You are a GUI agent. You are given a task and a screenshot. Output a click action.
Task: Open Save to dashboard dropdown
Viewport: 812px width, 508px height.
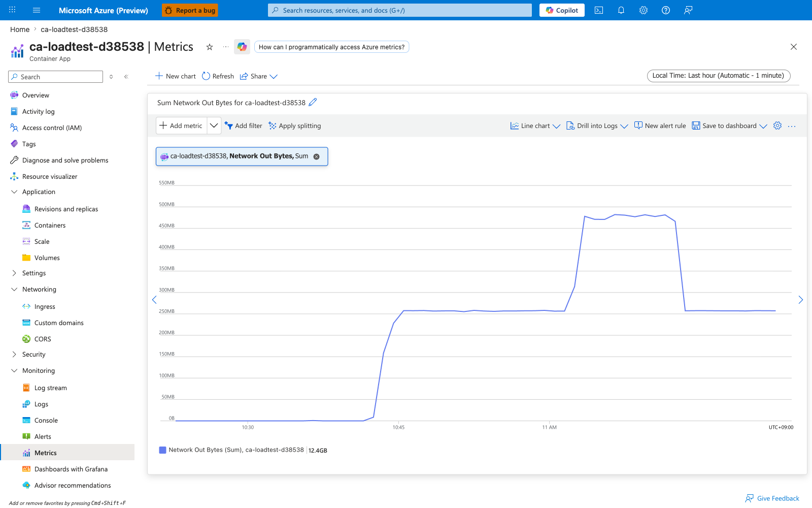[x=730, y=126]
